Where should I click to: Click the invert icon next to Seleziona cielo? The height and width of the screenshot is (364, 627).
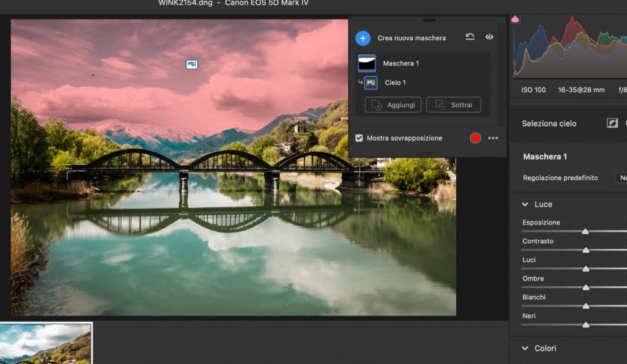pos(612,123)
